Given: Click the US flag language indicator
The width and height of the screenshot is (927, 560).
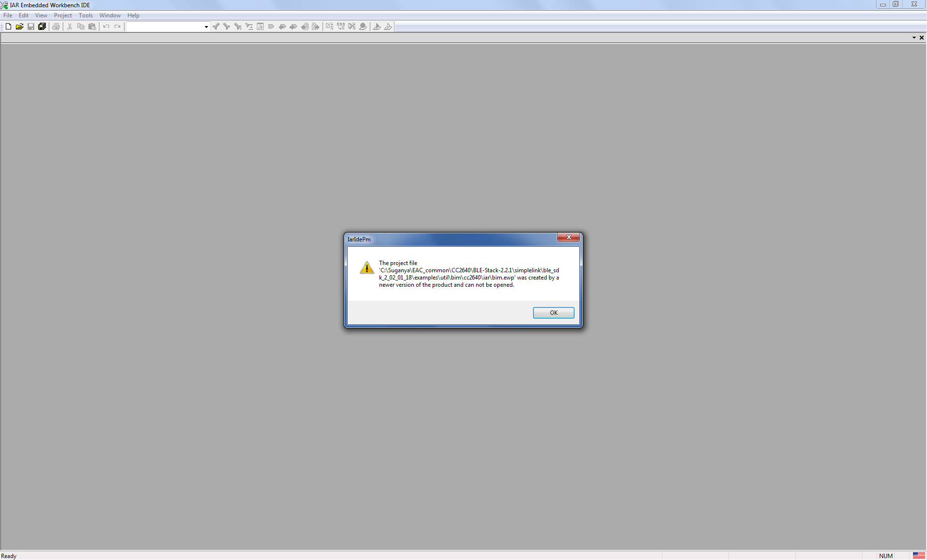Looking at the screenshot, I should 918,556.
